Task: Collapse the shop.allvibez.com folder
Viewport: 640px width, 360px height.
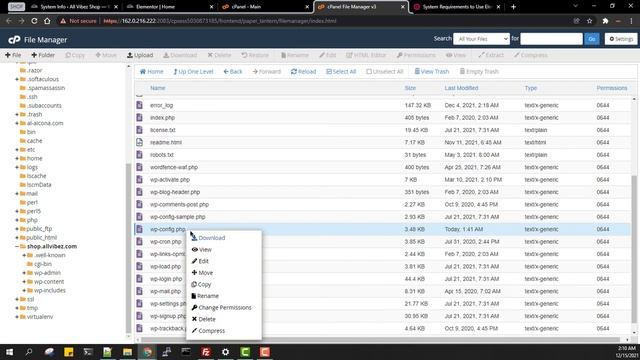Action: [x=17, y=247]
